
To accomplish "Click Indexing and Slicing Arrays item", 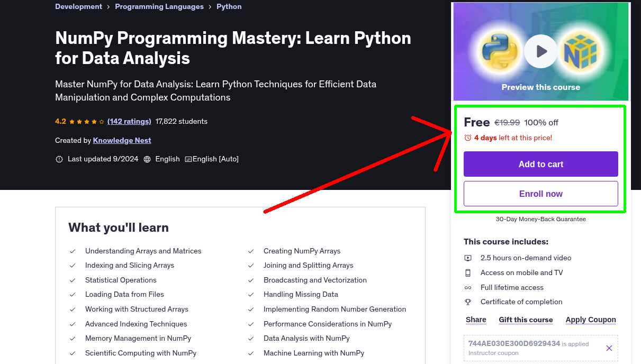I will (130, 266).
